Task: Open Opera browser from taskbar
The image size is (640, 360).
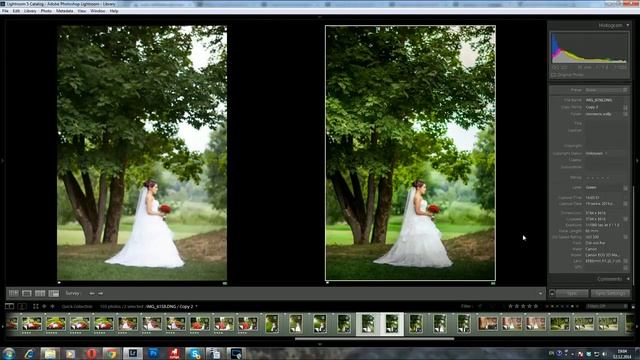Action: point(91,353)
